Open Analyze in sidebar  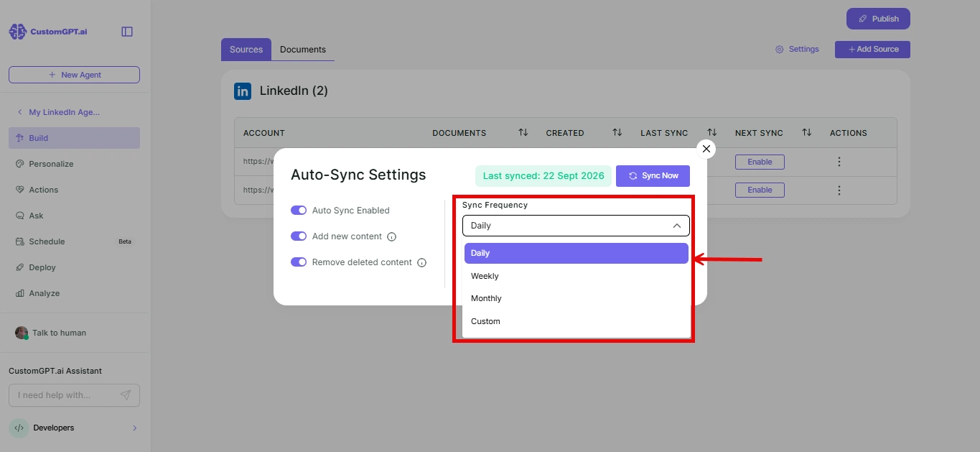pyautogui.click(x=74, y=293)
